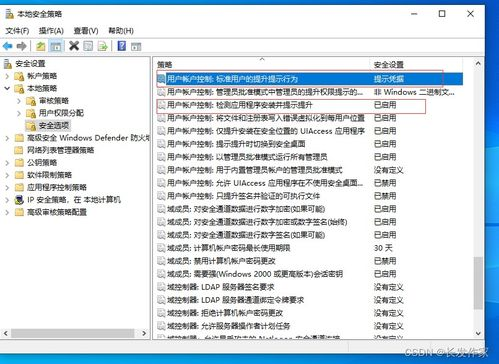Expand the 公钥策略 tree node

(7, 163)
